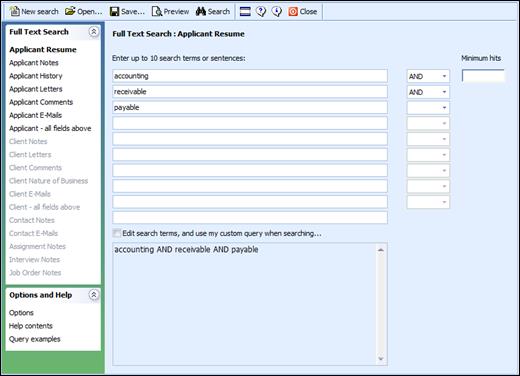The height and width of the screenshot is (376, 520).
Task: Select Applicant Letters in the sidebar
Action: (36, 89)
